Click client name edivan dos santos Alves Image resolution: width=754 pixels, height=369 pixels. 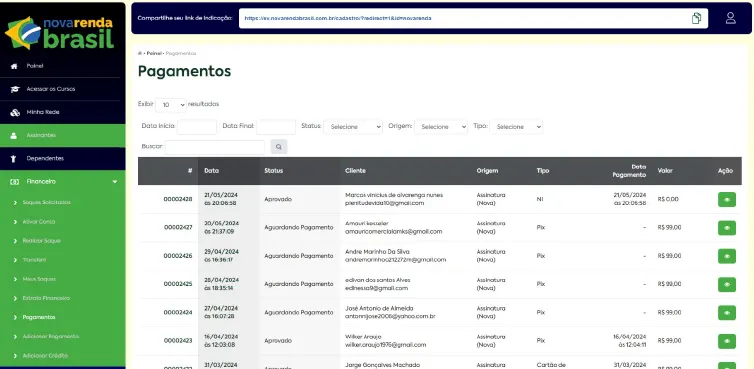[x=377, y=280]
